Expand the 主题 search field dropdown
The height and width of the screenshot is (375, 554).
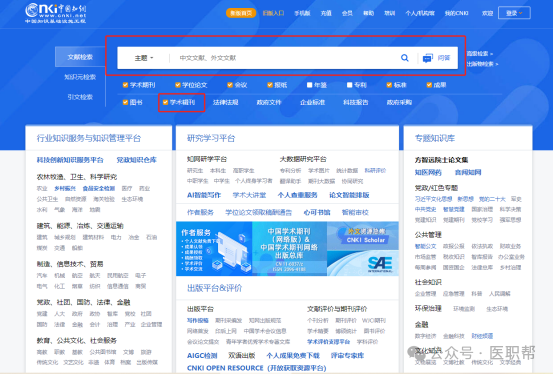pyautogui.click(x=144, y=58)
